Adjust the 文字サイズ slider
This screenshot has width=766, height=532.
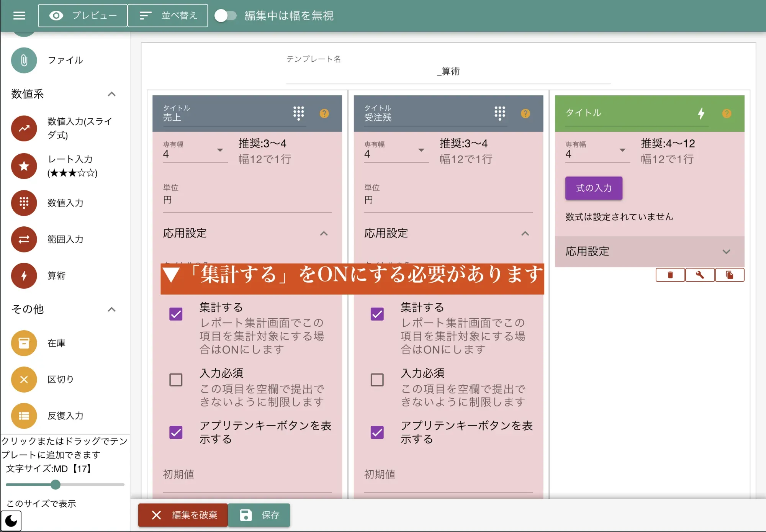tap(55, 485)
